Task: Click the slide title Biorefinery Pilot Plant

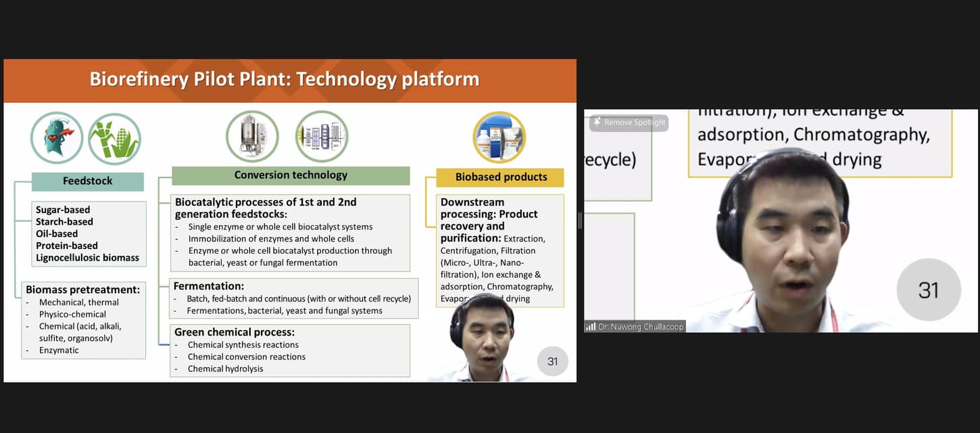Action: (285, 79)
